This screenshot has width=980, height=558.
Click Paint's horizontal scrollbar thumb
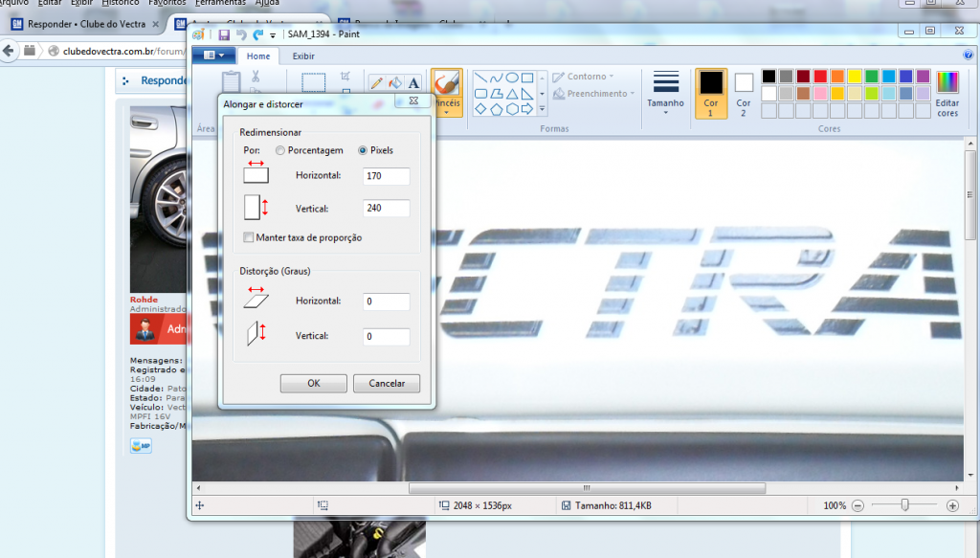[587, 488]
